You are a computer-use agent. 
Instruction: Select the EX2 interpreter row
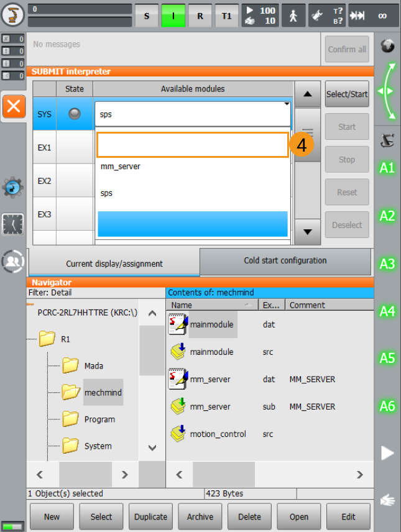tap(45, 181)
